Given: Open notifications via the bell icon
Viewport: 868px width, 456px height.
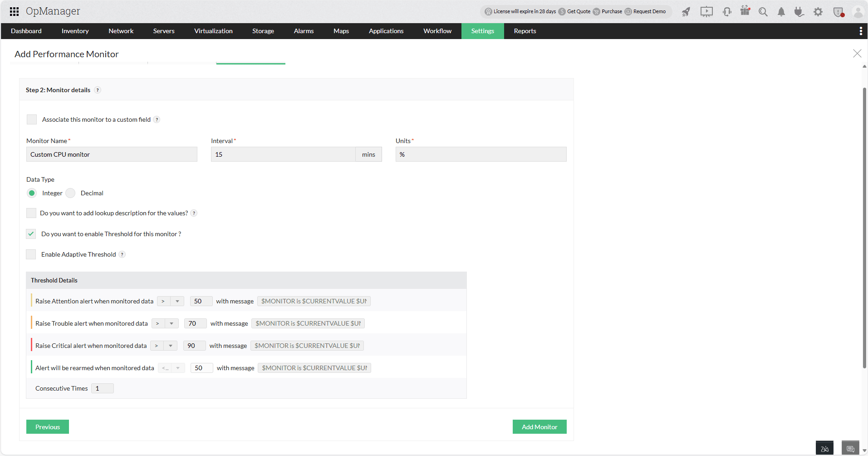Looking at the screenshot, I should click(x=781, y=12).
